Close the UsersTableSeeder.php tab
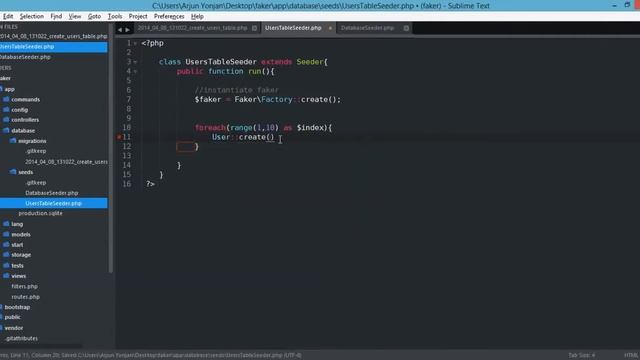The image size is (640, 360). click(x=330, y=28)
